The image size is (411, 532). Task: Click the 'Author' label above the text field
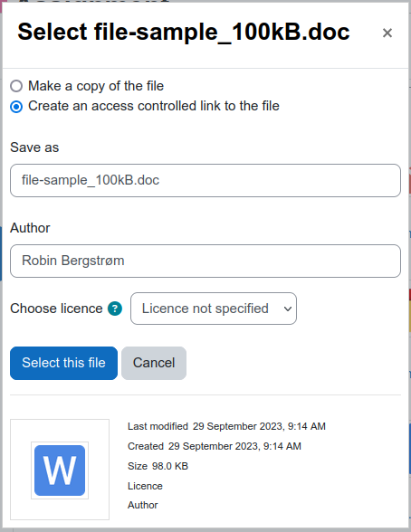click(30, 228)
